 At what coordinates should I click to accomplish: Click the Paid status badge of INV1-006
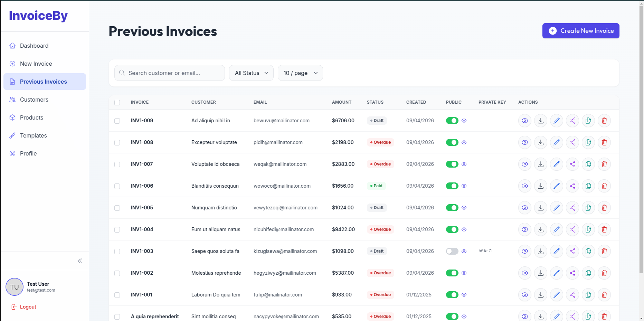[376, 186]
